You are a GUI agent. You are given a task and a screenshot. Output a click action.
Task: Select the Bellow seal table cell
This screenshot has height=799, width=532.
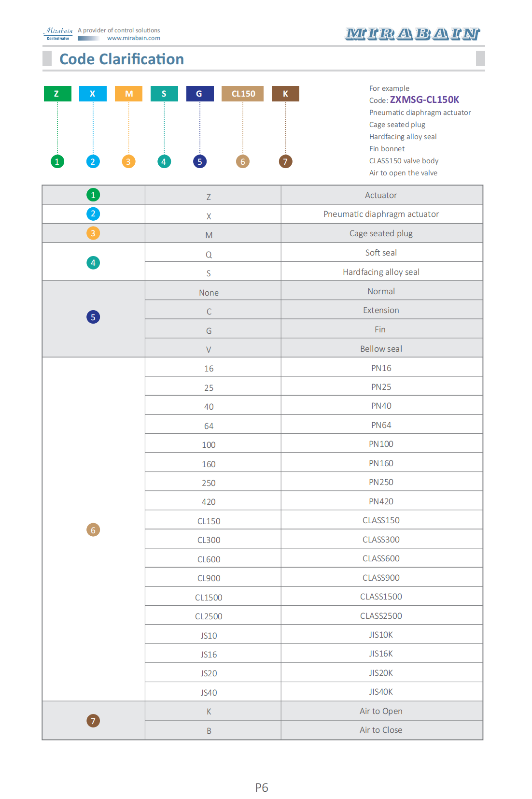pyautogui.click(x=381, y=348)
